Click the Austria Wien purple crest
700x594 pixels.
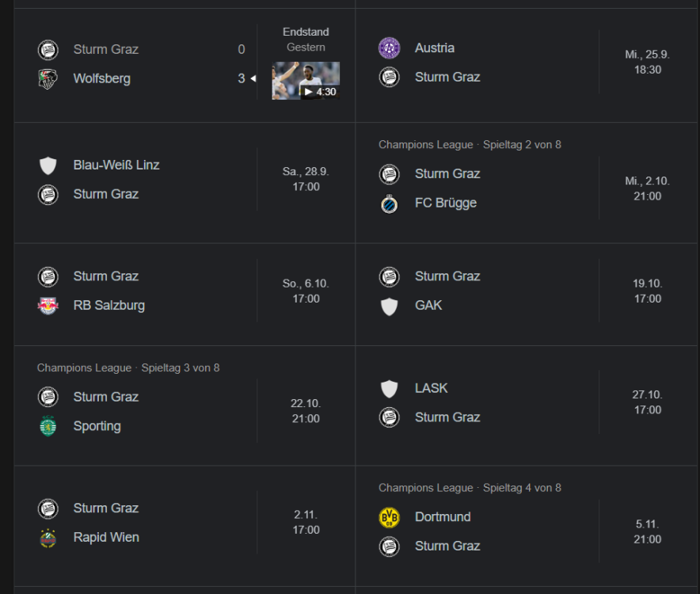point(389,48)
